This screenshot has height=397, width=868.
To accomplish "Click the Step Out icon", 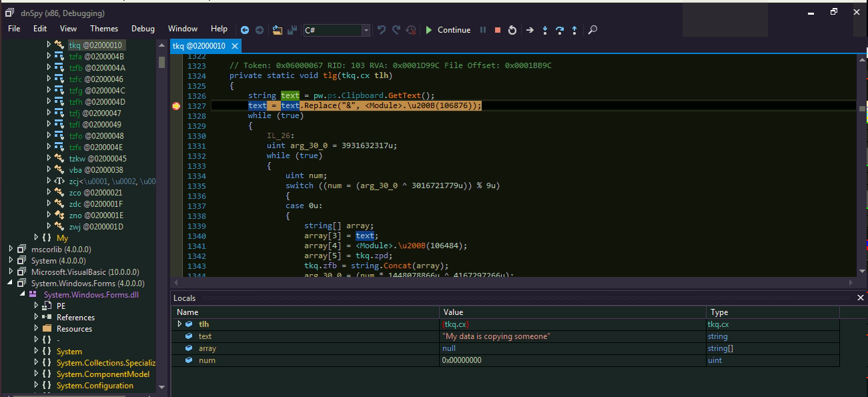I will click(574, 30).
